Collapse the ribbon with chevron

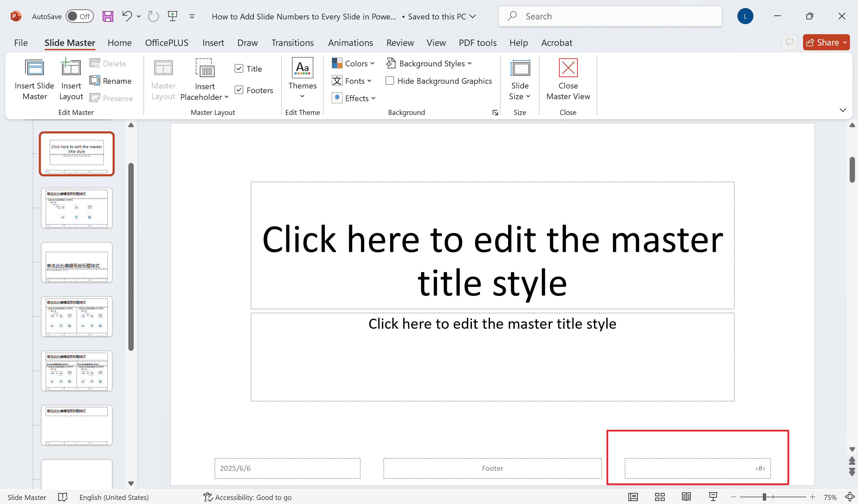[843, 110]
